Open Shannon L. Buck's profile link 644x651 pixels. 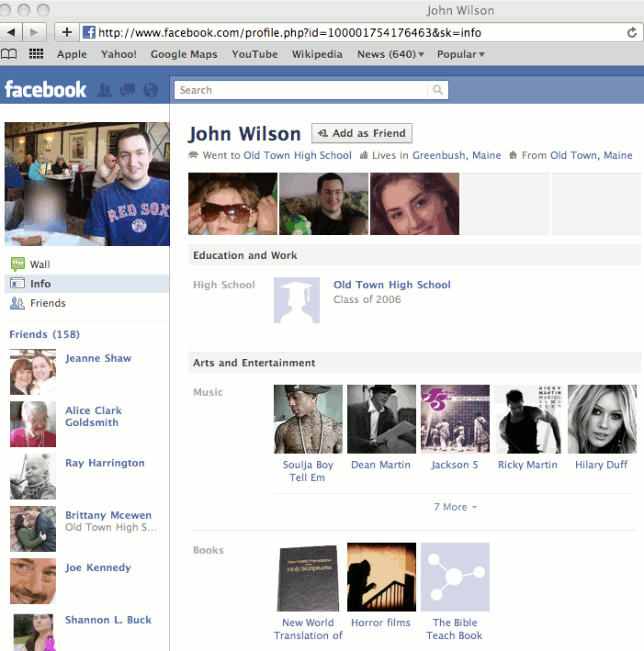108,620
